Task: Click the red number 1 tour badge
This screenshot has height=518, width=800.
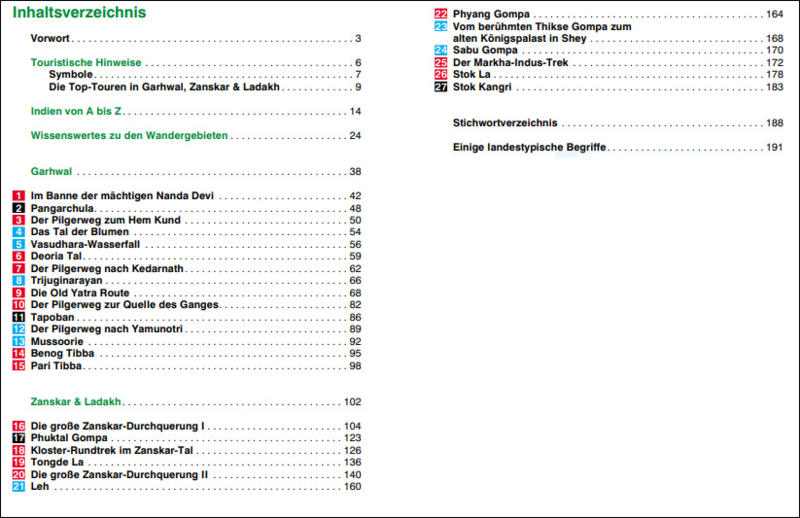Action: pyautogui.click(x=18, y=196)
